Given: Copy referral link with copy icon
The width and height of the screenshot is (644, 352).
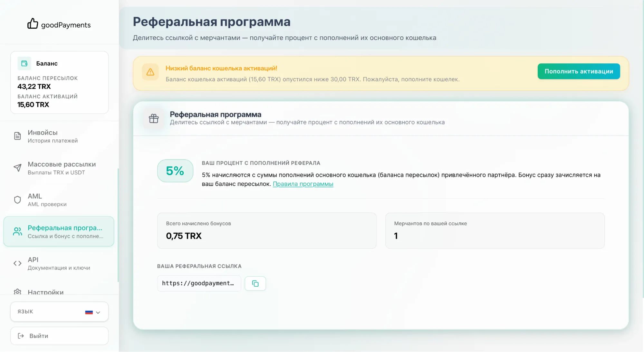Looking at the screenshot, I should tap(255, 283).
